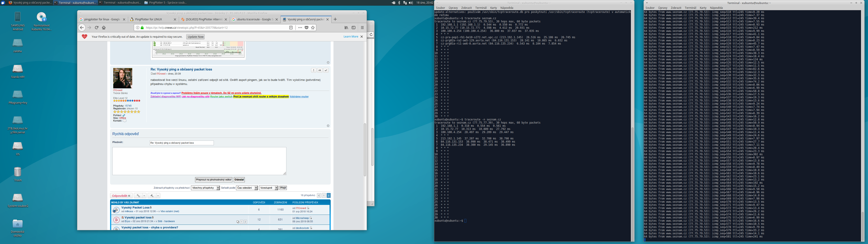Open Firefox Library icon
Screen dimensions: 868x244
click(x=346, y=28)
